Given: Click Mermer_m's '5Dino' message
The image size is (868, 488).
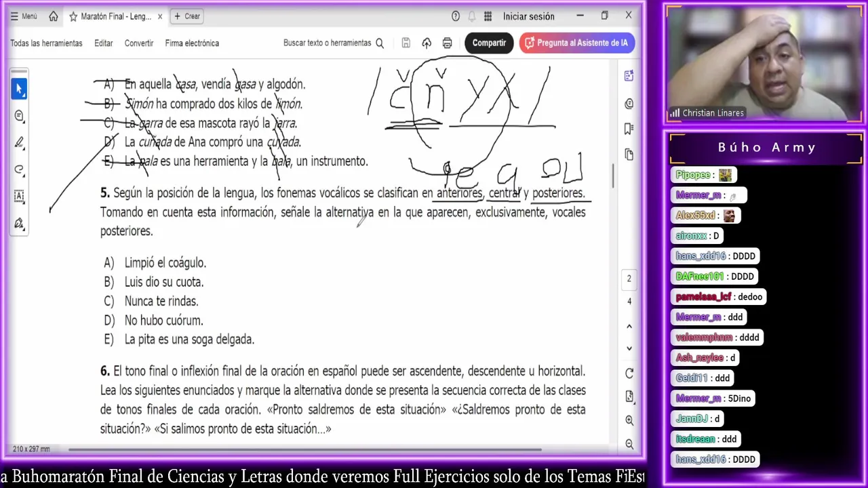Looking at the screenshot, I should (714, 399).
